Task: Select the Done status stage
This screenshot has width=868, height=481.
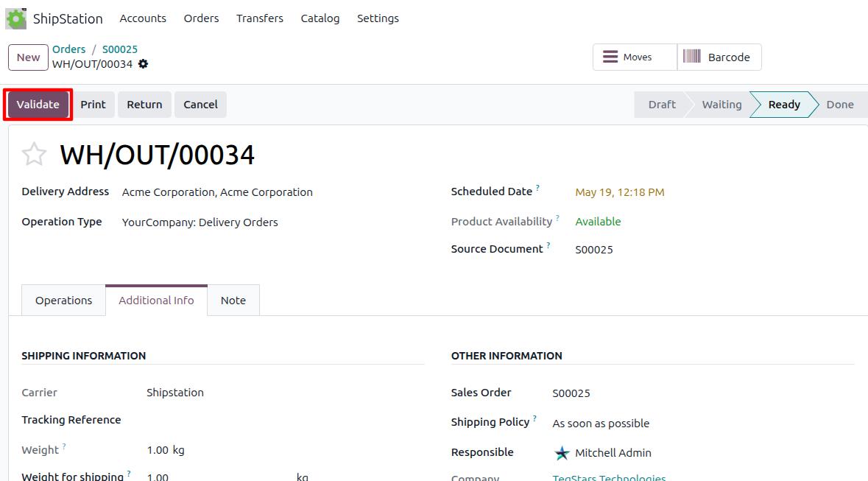Action: pos(840,104)
